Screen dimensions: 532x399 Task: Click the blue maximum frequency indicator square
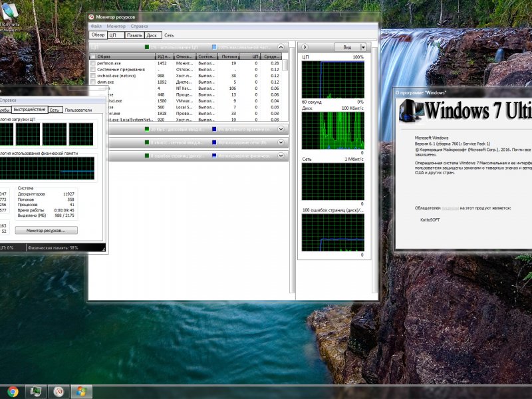point(214,47)
